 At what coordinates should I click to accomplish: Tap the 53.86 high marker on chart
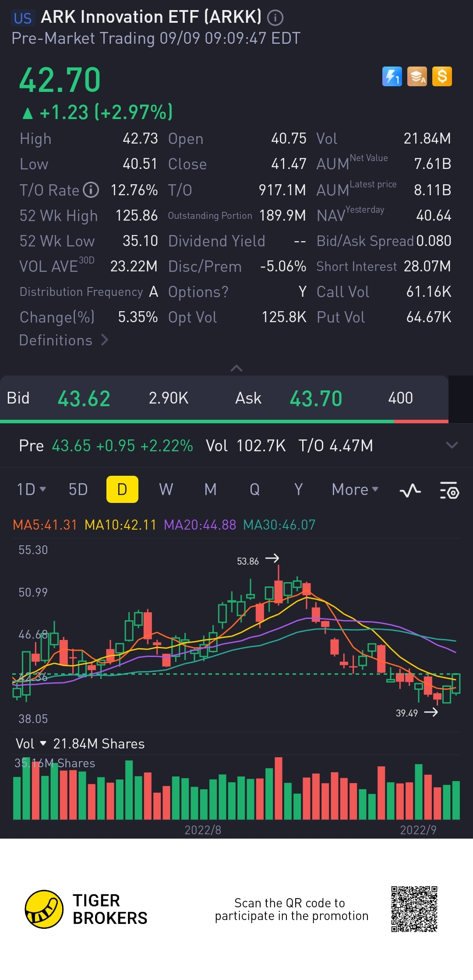pyautogui.click(x=258, y=560)
